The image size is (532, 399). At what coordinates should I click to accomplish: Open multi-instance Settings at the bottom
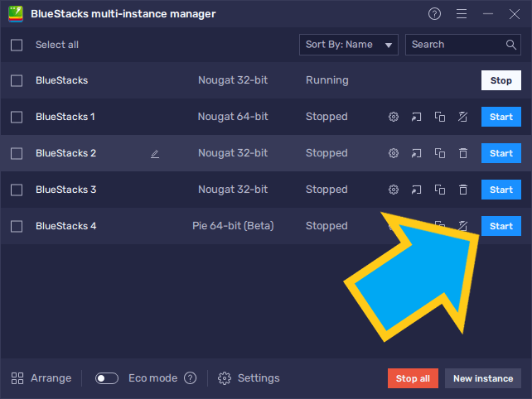[249, 378]
